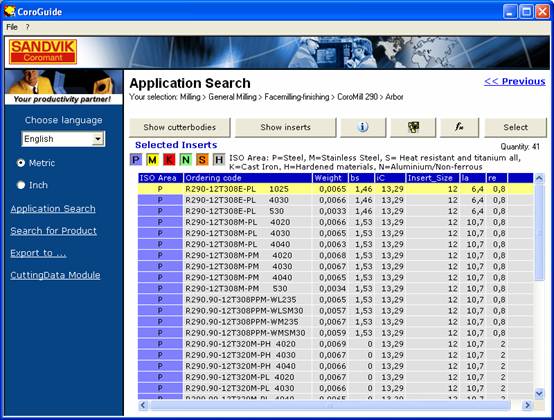The image size is (554, 420).
Task: Open the File menu
Action: tap(12, 27)
